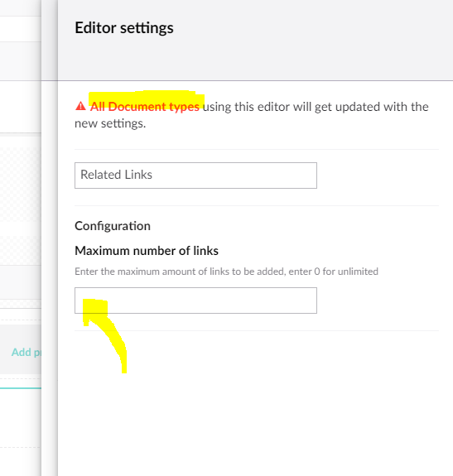
Task: Click the partially visible 'Add p' link
Action: click(27, 352)
